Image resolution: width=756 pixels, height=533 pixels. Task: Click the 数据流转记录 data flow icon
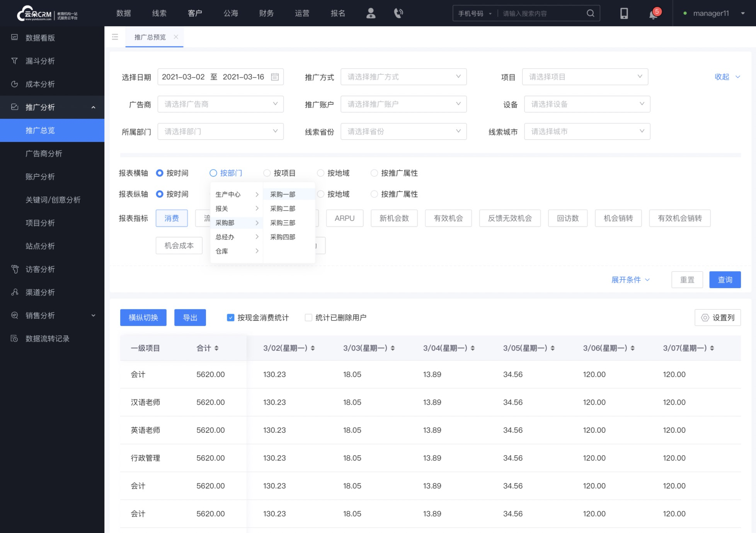coord(14,338)
